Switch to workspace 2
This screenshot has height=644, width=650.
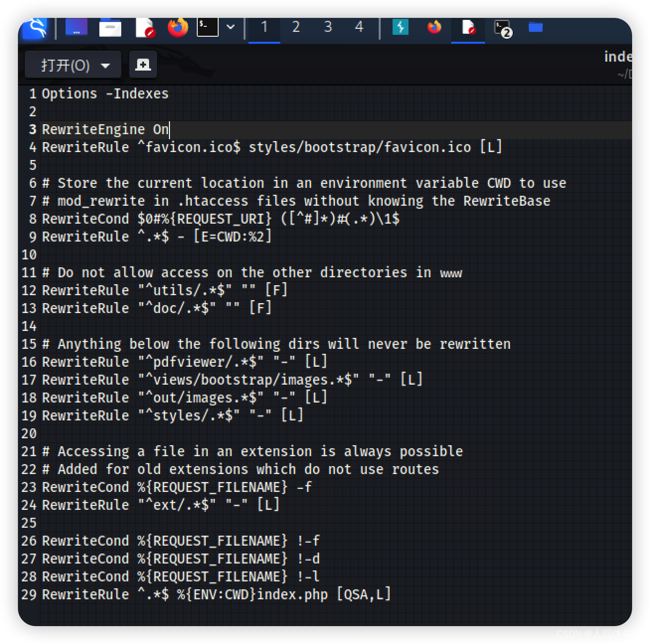tap(296, 27)
